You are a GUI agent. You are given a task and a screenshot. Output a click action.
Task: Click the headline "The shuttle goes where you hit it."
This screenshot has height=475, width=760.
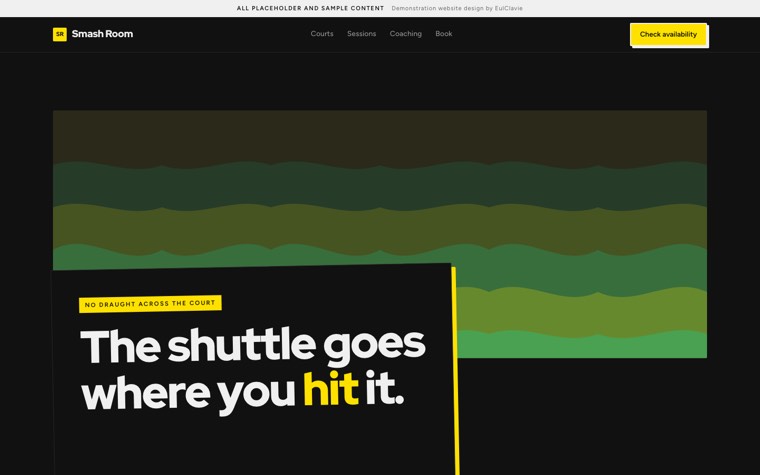[253, 369]
